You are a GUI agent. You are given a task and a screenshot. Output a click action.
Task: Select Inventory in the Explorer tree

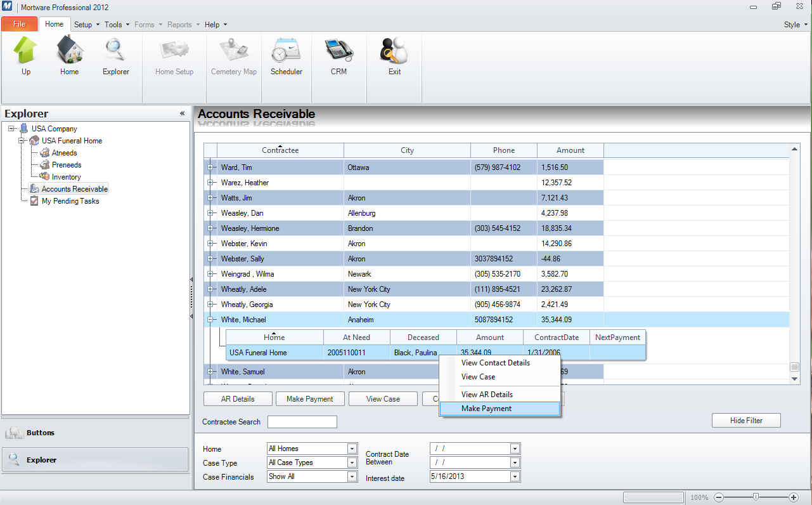pyautogui.click(x=66, y=177)
